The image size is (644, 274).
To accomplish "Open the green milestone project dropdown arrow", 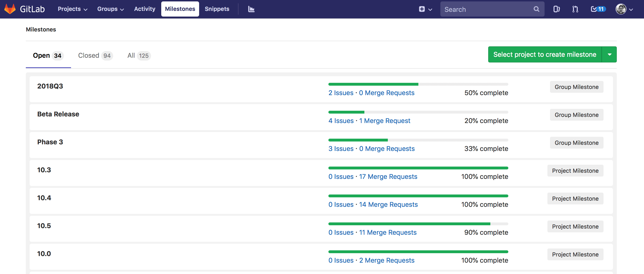I will click(609, 54).
